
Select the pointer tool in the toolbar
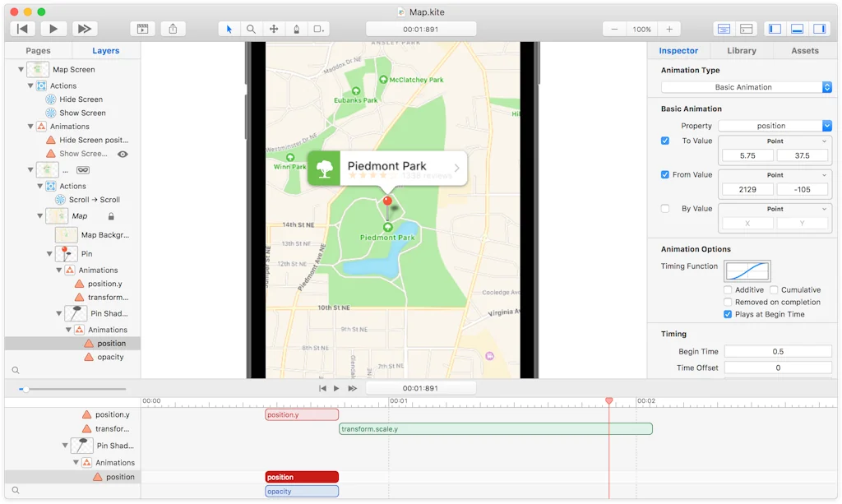pyautogui.click(x=229, y=29)
